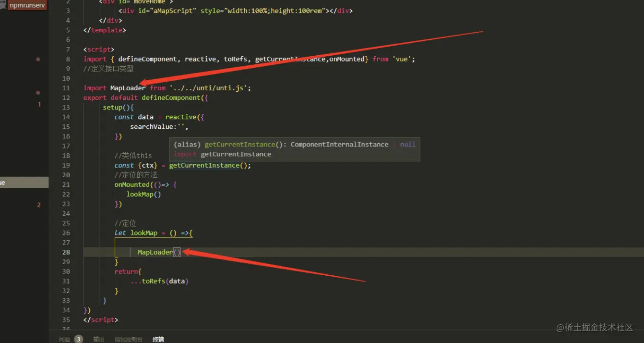The height and width of the screenshot is (343, 644).
Task: Click the '../../unti/unti.js' import path string
Action: (209, 88)
